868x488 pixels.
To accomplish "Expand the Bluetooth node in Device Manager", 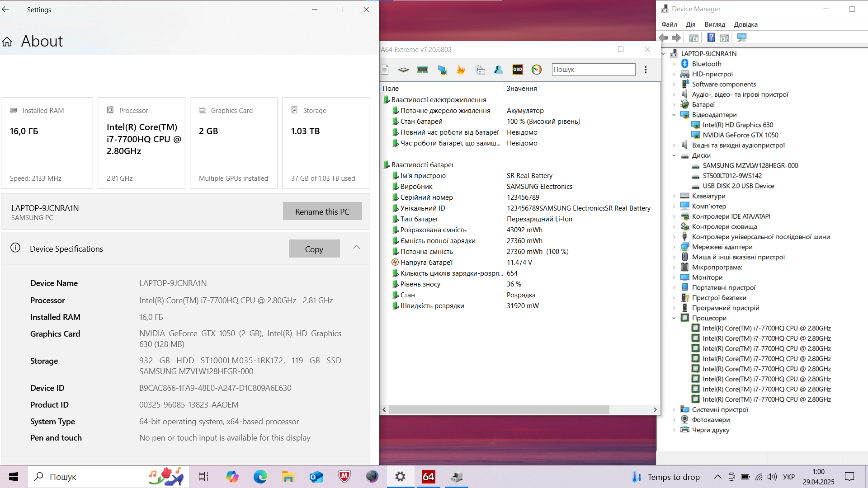I will click(674, 64).
